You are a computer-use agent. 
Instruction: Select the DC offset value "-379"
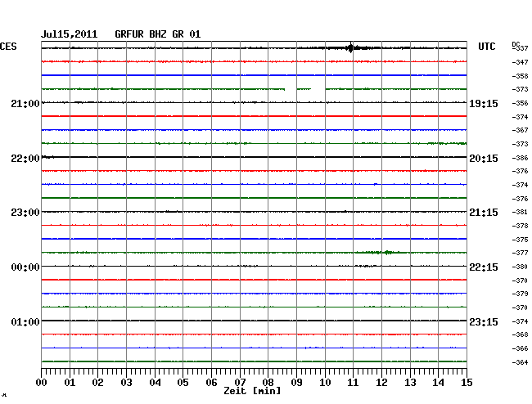click(520, 294)
